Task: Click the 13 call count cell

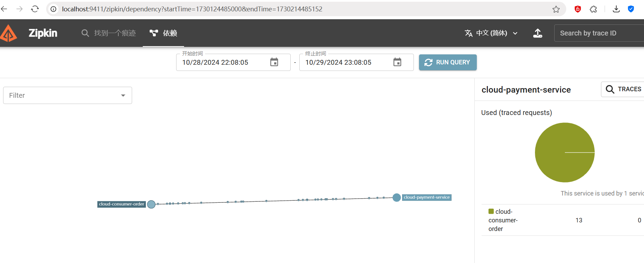Action: [579, 220]
